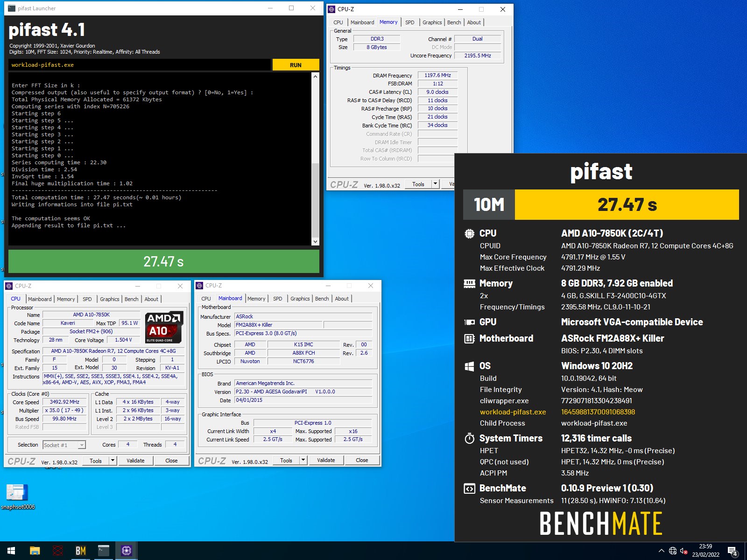Screen dimensions: 747x560
Task: Open the CPU-Z taskbar icon
Action: tap(126, 551)
